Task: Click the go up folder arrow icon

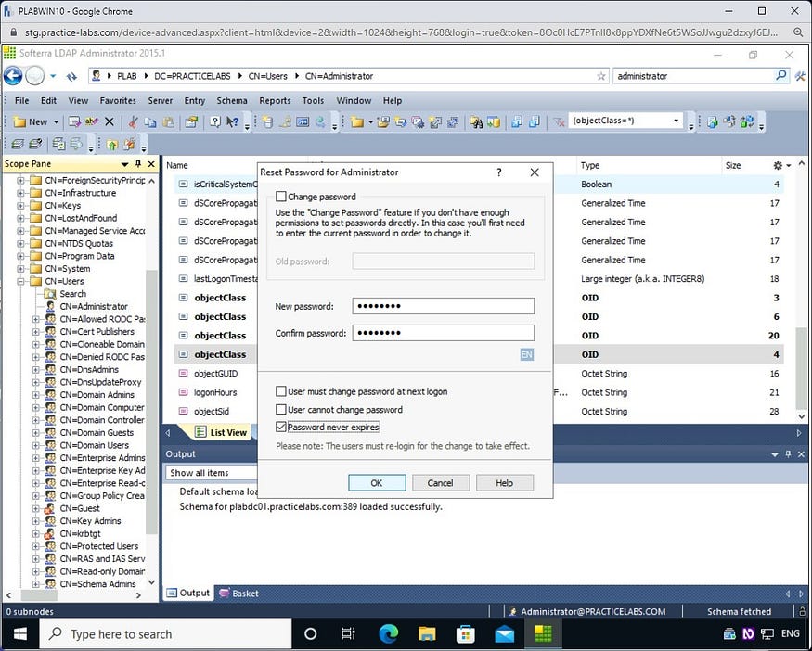Action: click(112, 144)
